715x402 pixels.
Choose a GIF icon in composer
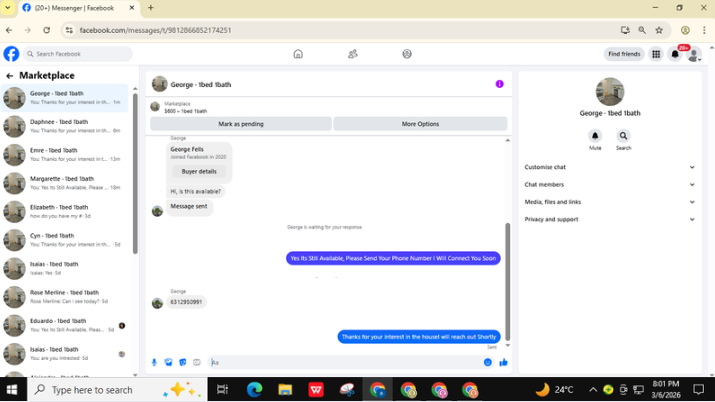click(x=197, y=362)
